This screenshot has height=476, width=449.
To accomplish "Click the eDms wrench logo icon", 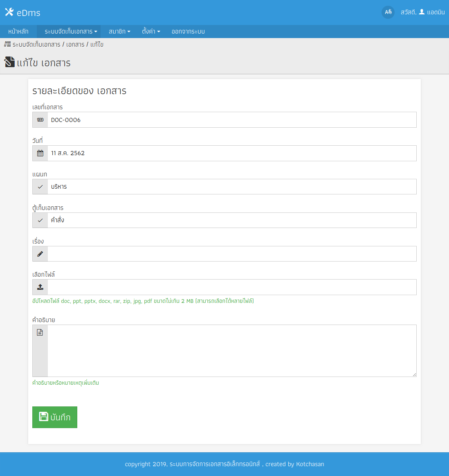I will click(x=9, y=12).
